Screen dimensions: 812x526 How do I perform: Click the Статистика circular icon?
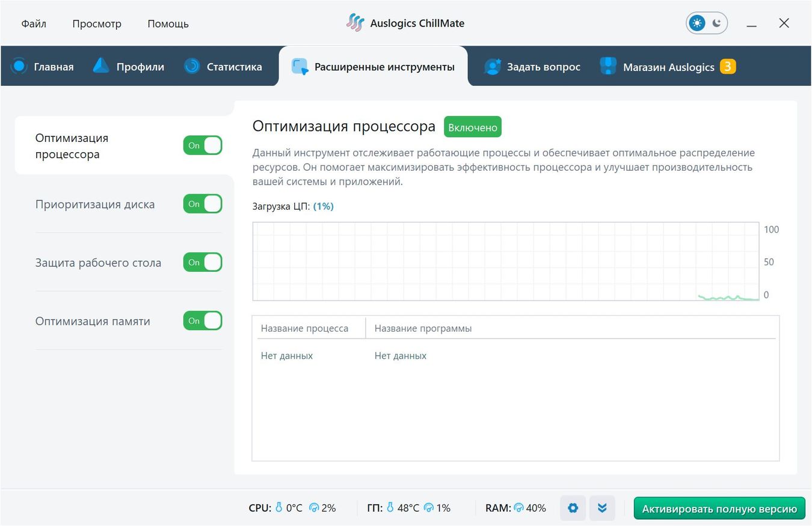[x=192, y=66]
